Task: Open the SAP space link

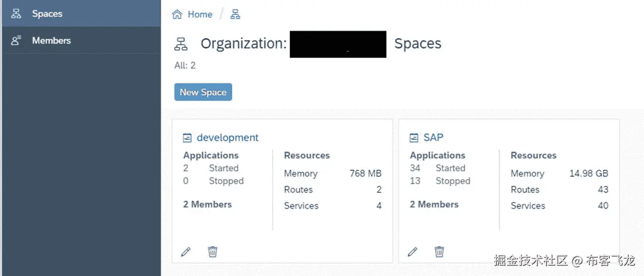Action: [433, 138]
